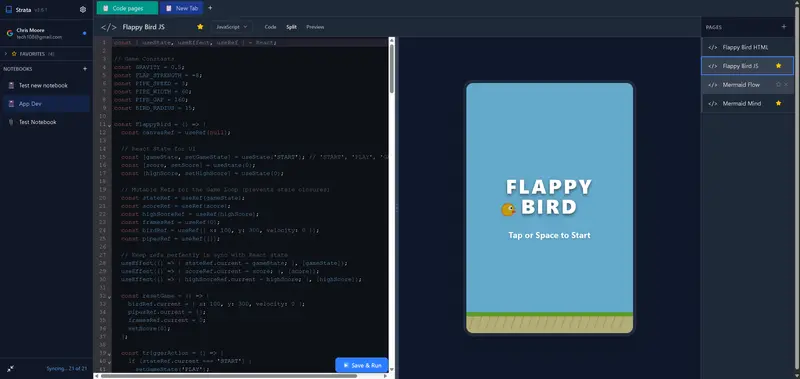Click the Google account logo icon
Viewport: 800px width, 379px height.
[9, 33]
